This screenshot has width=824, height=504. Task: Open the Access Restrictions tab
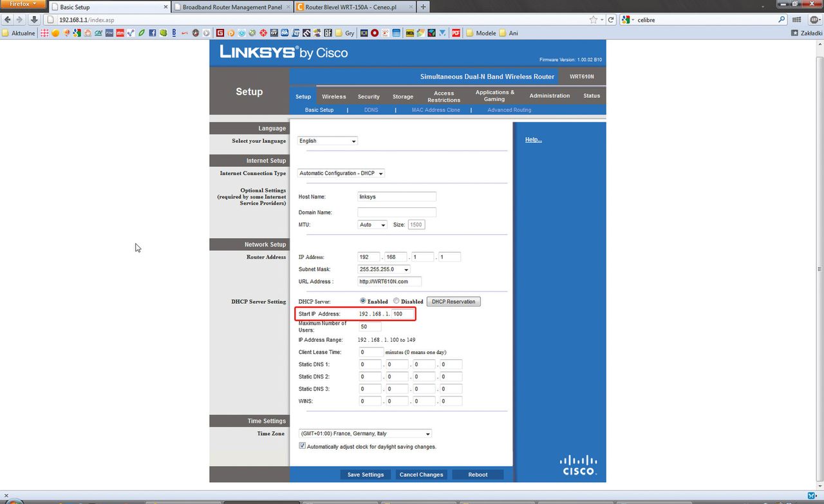444,97
